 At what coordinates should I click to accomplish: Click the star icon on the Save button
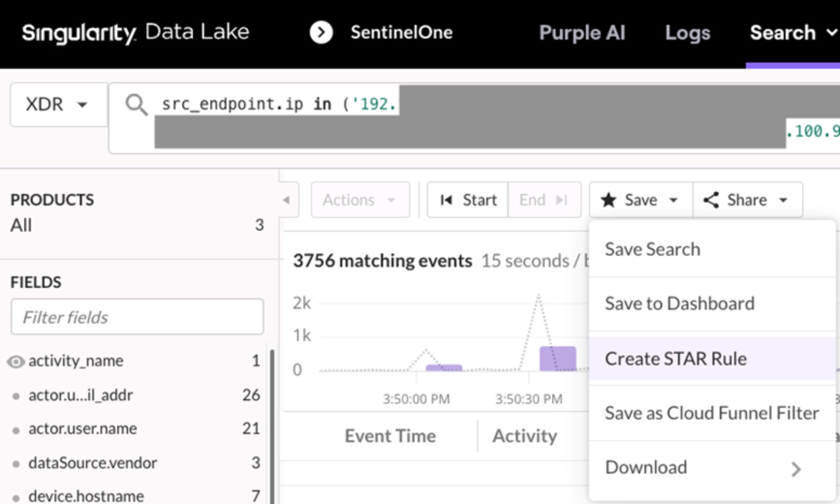[x=608, y=200]
